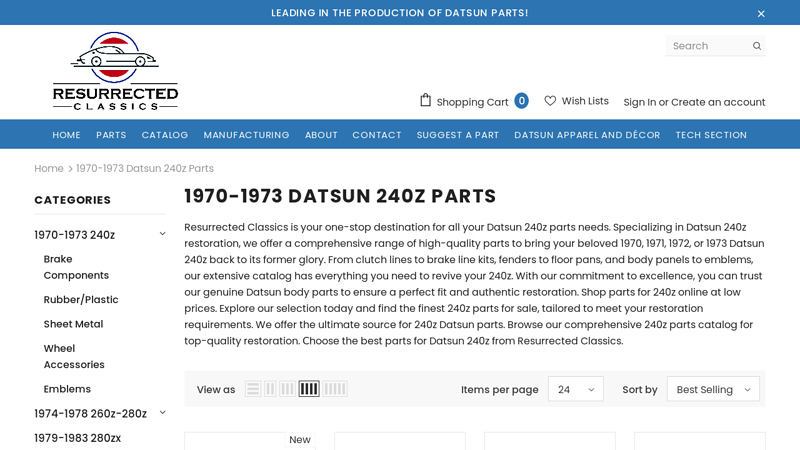Click the 1970-1973 DATSUN 240Z PARTS heading
The image size is (800, 450).
340,196
